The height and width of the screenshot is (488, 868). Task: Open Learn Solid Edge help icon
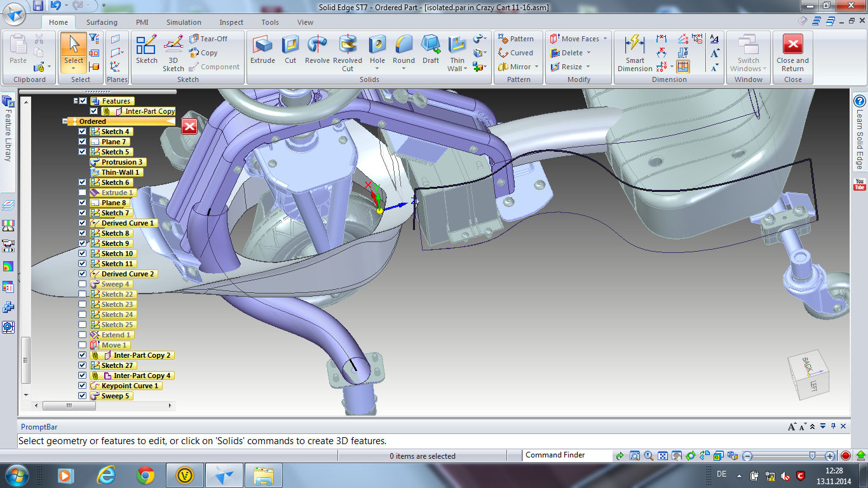coord(860,101)
